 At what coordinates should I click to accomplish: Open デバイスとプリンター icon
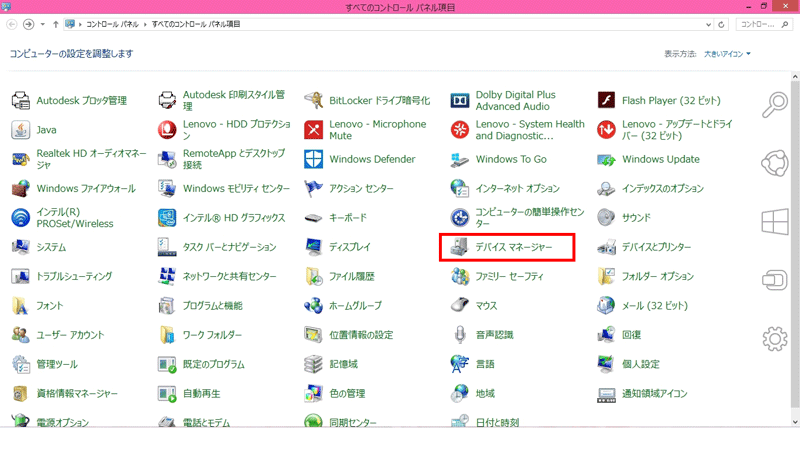606,247
